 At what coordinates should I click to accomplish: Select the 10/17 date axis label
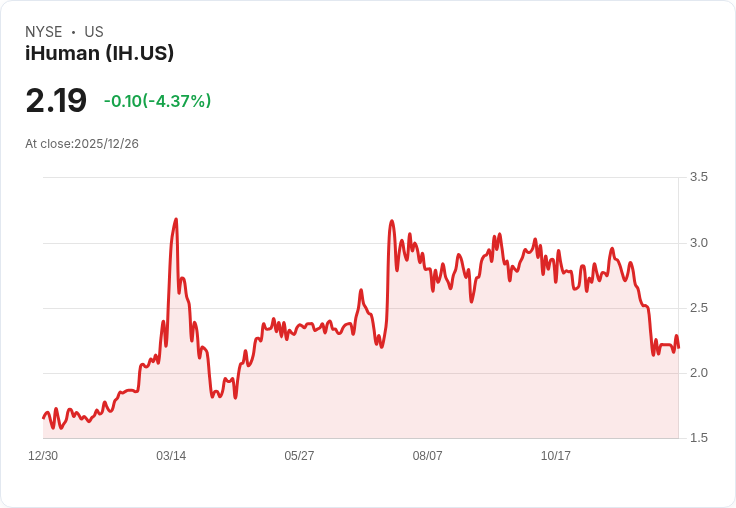pos(555,456)
